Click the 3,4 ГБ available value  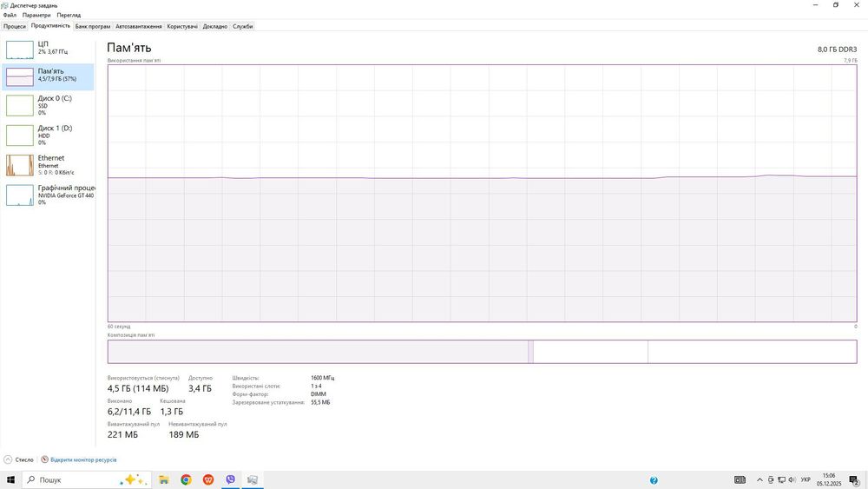pyautogui.click(x=200, y=389)
